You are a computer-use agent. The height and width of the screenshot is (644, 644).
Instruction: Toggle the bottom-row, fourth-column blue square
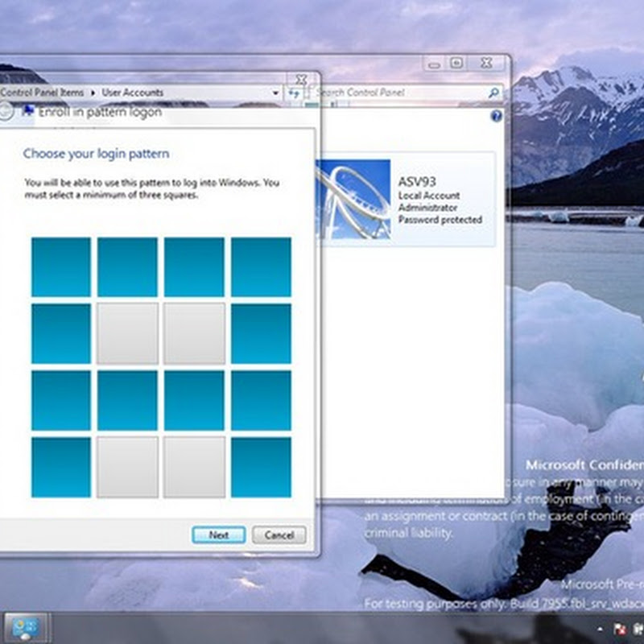pyautogui.click(x=261, y=468)
